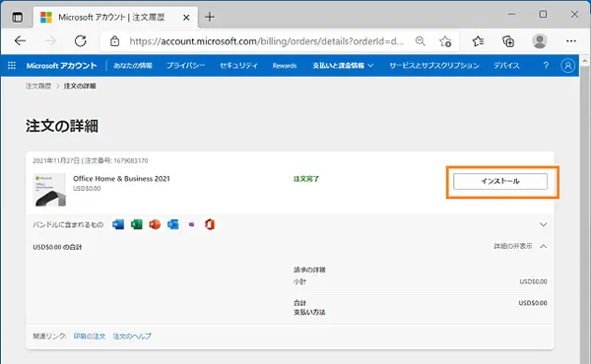Collapse the order details with 詳細の非表示

coord(520,246)
